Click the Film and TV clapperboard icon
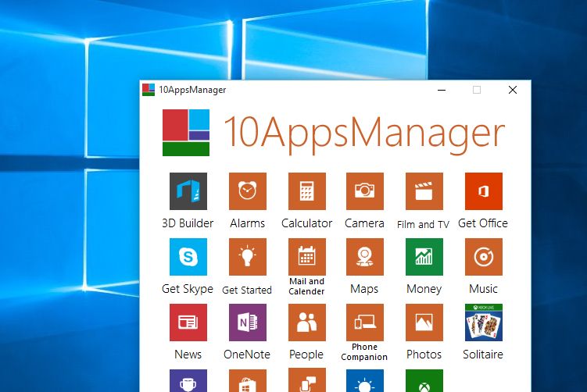Viewport: 587px width, 392px height. (424, 191)
